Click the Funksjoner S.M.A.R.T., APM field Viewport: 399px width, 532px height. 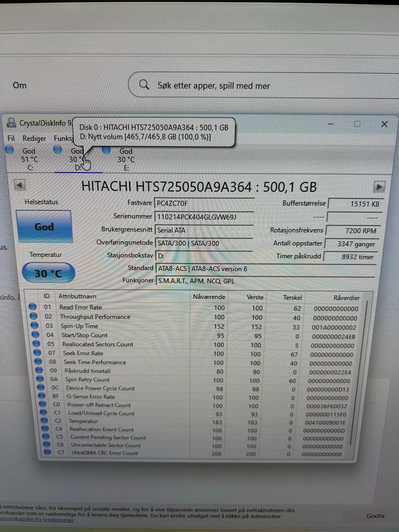click(265, 281)
